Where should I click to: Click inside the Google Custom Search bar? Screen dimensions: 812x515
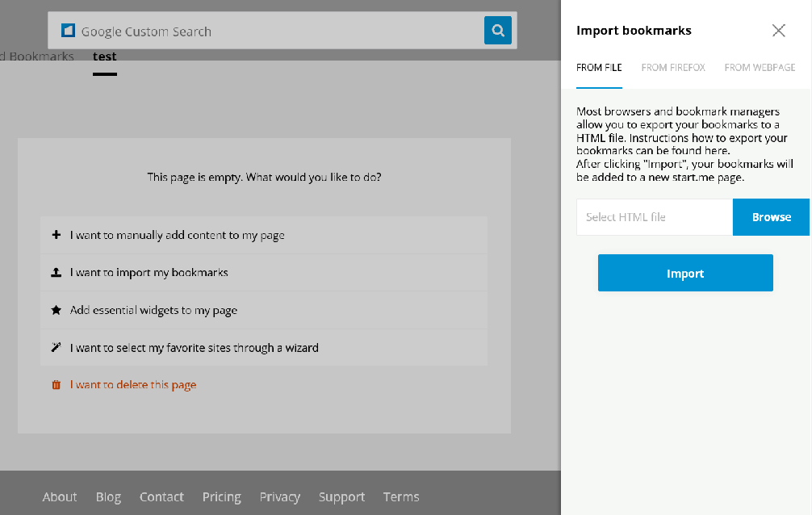click(242, 30)
